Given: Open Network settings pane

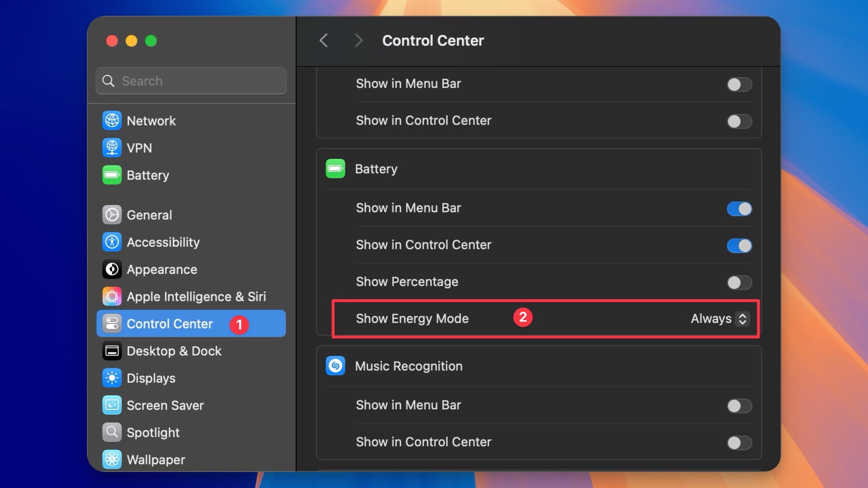Looking at the screenshot, I should coord(191,120).
